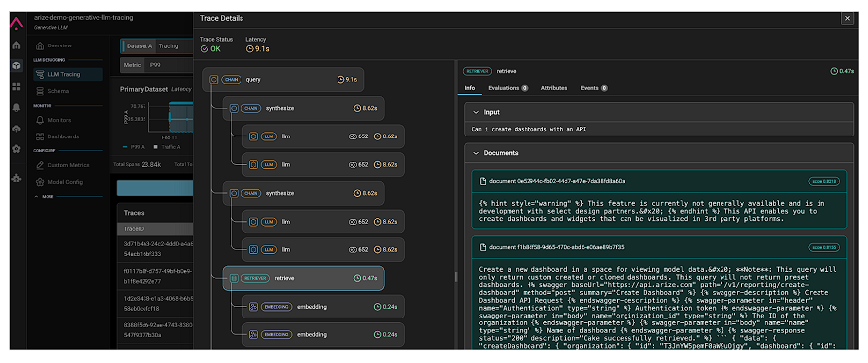This screenshot has height=363, width=868.
Task: Select the first synthesize chain span
Action: [304, 108]
